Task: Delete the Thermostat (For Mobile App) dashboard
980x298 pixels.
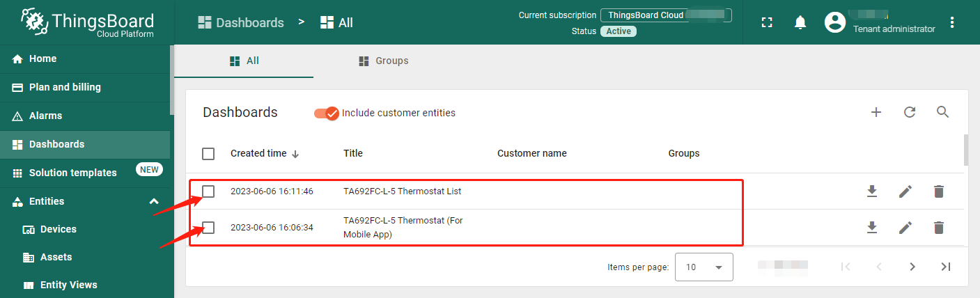Action: (x=939, y=227)
